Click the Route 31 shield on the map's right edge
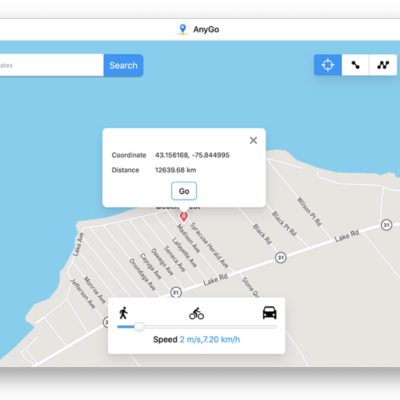Image resolution: width=400 pixels, height=400 pixels. coord(386,225)
